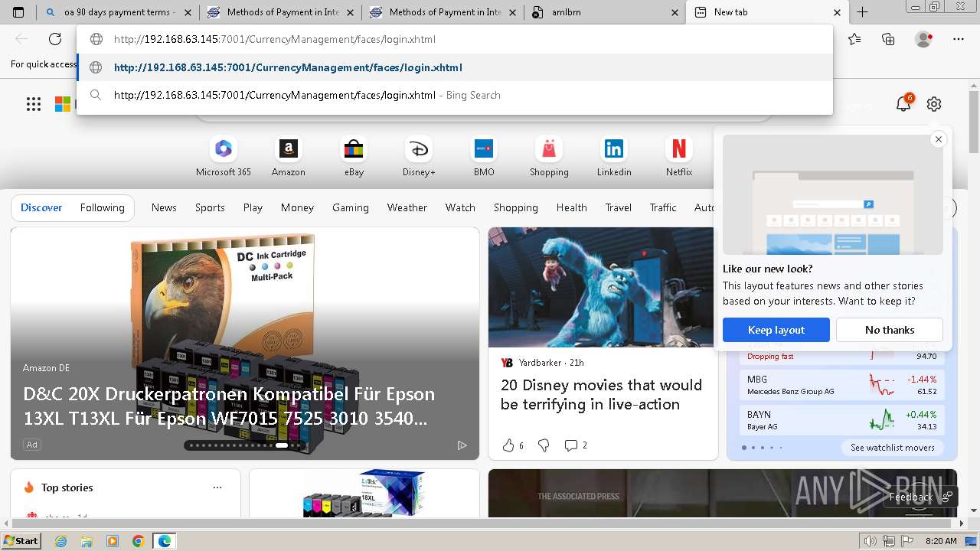Dislike the Disney movies article
This screenshot has height=551, width=980.
544,445
